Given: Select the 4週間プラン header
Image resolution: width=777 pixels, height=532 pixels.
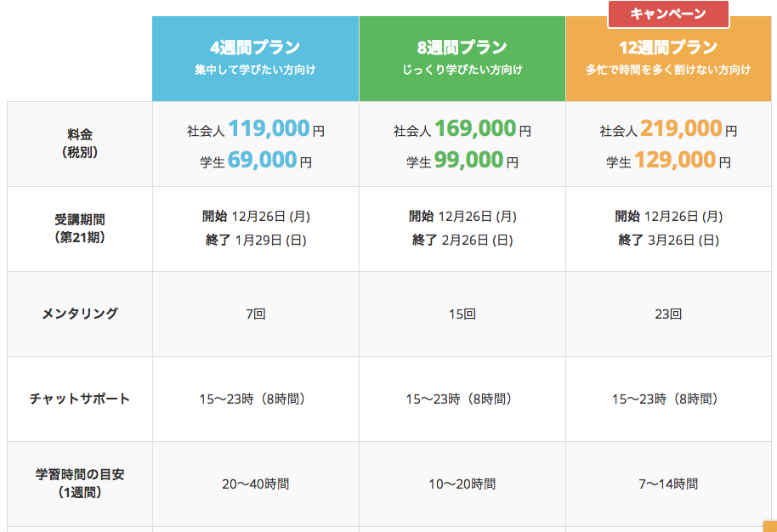Looking at the screenshot, I should [x=255, y=59].
